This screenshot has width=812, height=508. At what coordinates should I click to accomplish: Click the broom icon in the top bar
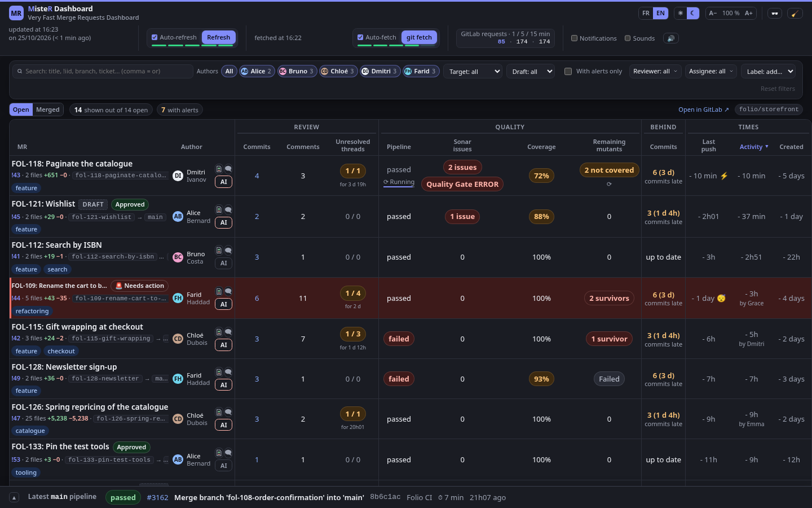pos(795,13)
